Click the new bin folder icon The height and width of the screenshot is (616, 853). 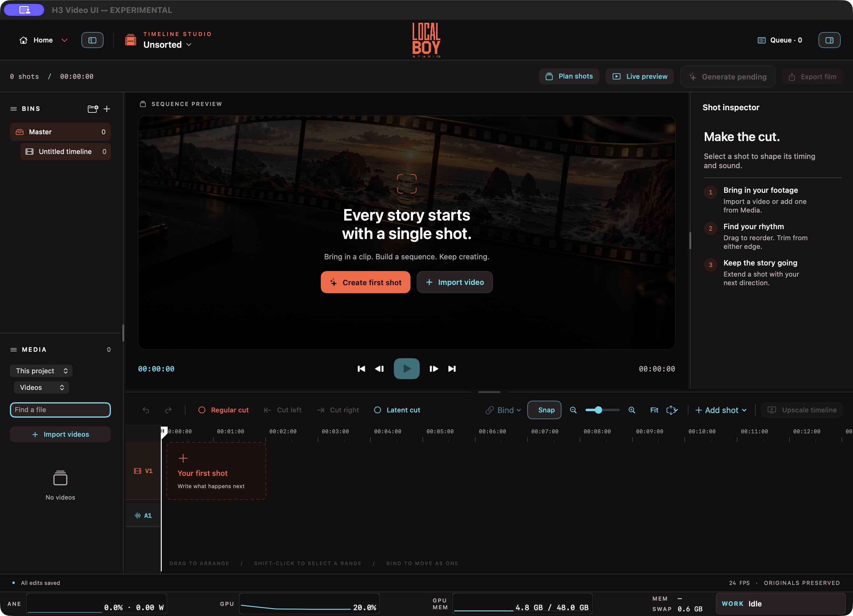pyautogui.click(x=92, y=109)
